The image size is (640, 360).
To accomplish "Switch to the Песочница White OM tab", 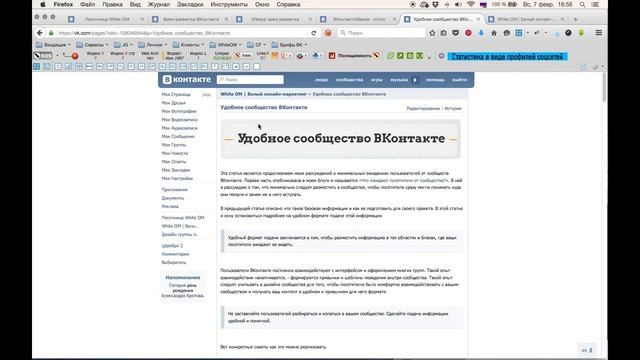I will coord(107,19).
